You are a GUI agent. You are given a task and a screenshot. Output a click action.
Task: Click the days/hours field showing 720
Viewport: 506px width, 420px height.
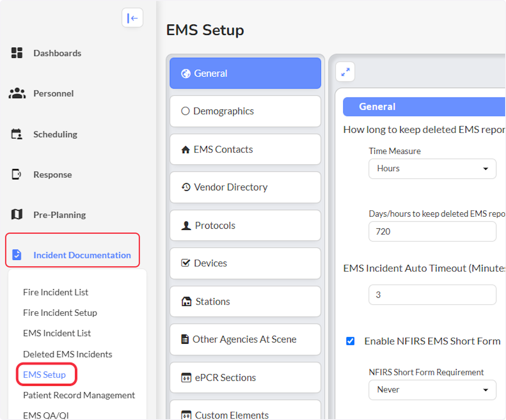tap(432, 232)
